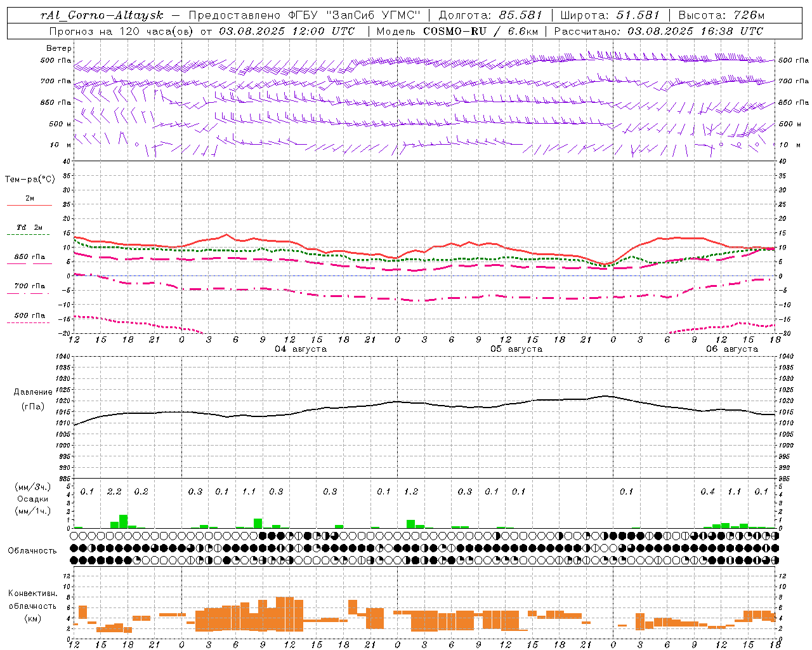
Task: Click the Ветер wind panel label
Action: coord(59,48)
